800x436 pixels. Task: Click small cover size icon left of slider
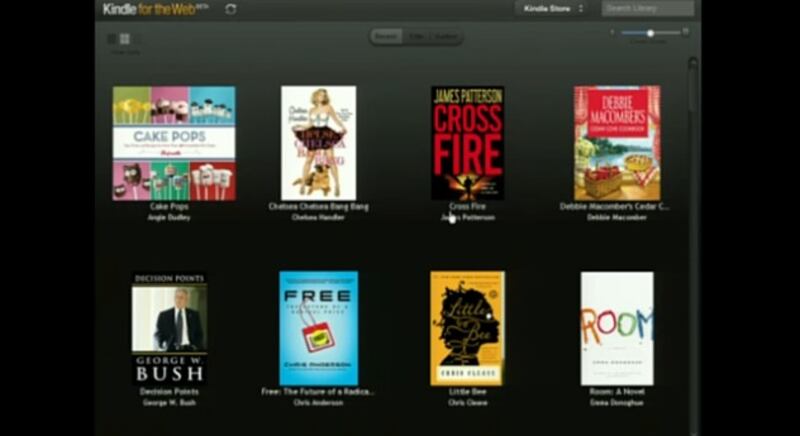point(611,33)
